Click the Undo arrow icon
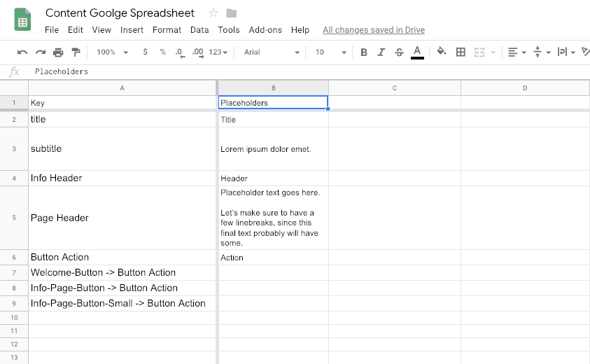 (22, 52)
